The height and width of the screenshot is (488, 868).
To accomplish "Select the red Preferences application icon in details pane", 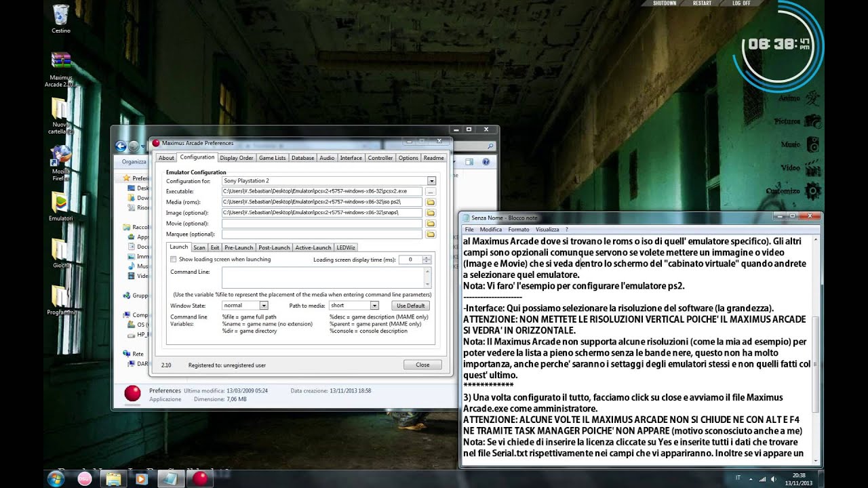I will pyautogui.click(x=133, y=394).
